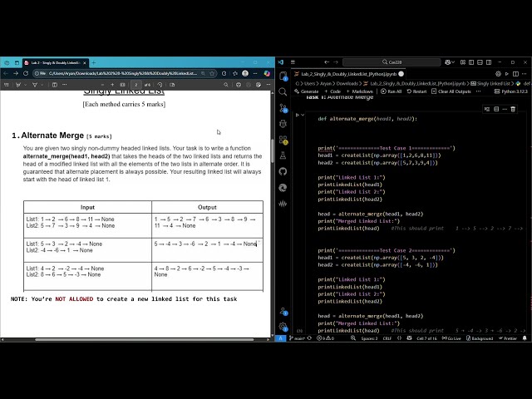Clear All Outputs in notebook
Viewport: 532px width, 399px height.
(451, 91)
